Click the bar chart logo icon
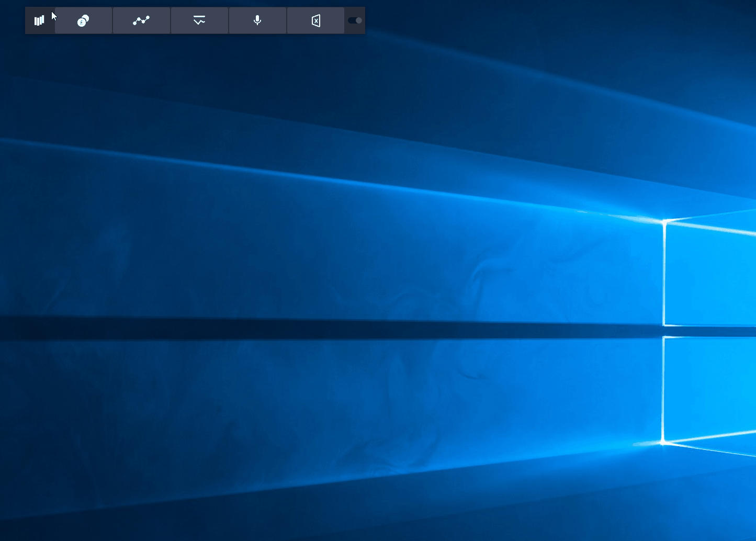 39,20
